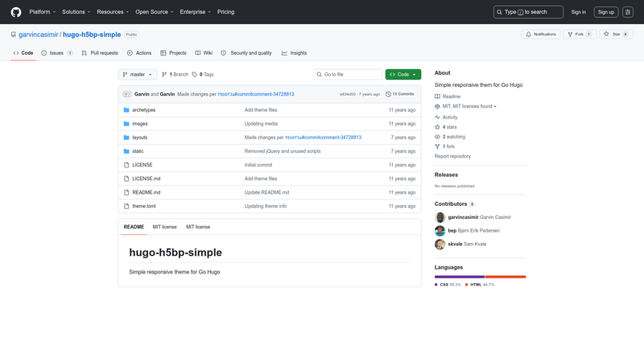The image size is (644, 362).
Task: Open the garvincasimir owner link
Action: pyautogui.click(x=38, y=35)
